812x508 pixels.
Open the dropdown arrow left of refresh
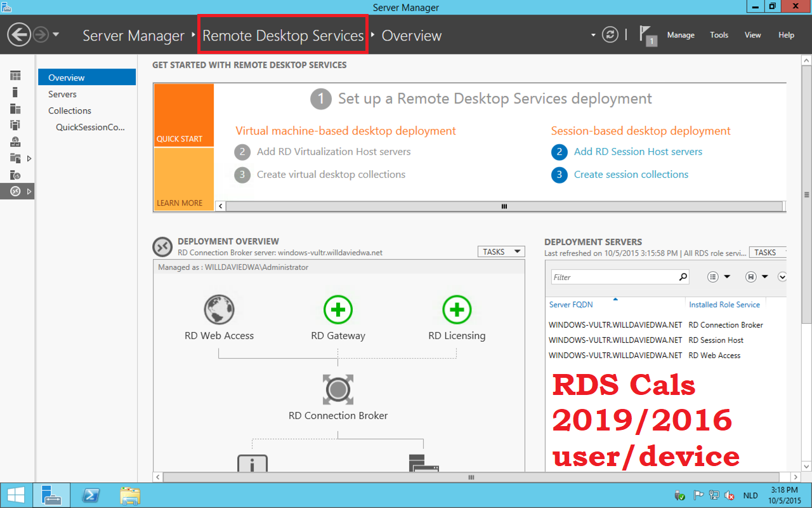593,35
